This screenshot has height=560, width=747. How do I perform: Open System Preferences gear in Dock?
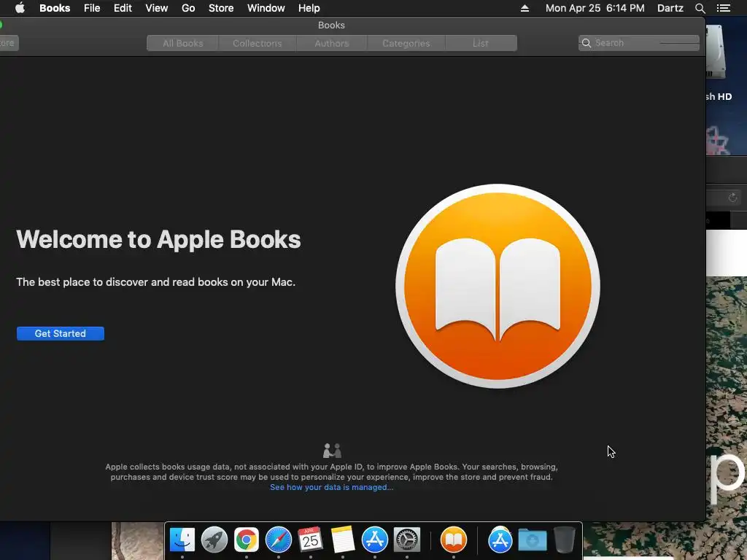click(407, 540)
